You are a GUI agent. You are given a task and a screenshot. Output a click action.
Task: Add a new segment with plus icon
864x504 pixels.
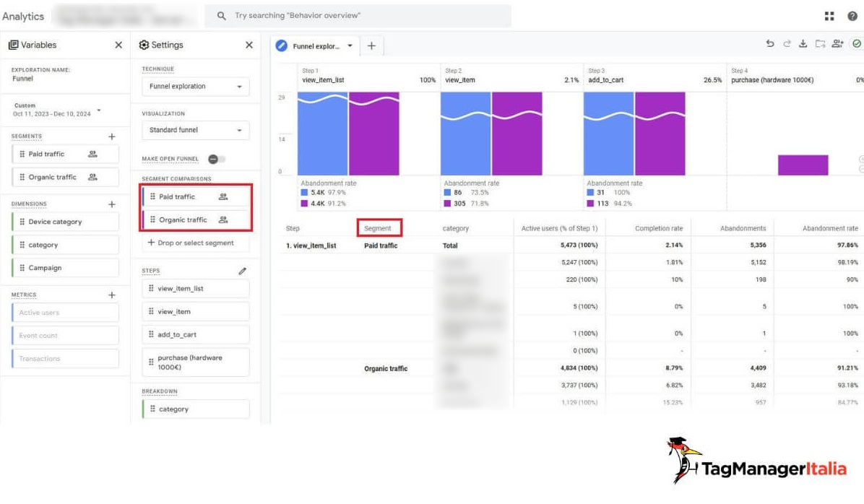click(x=112, y=136)
